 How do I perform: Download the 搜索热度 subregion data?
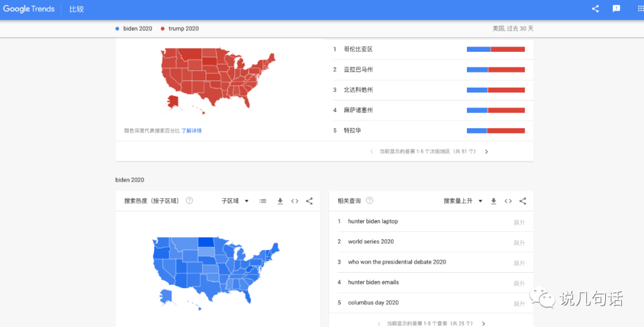[x=280, y=201]
